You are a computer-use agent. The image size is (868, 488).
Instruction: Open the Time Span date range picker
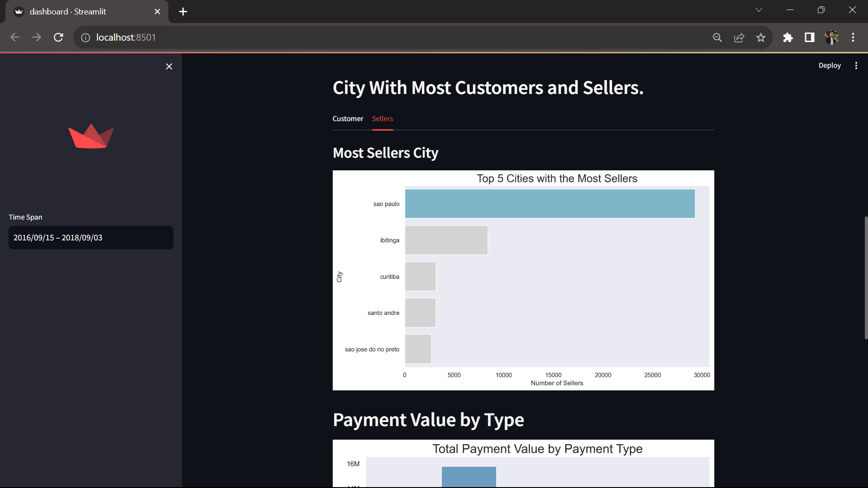coord(91,238)
